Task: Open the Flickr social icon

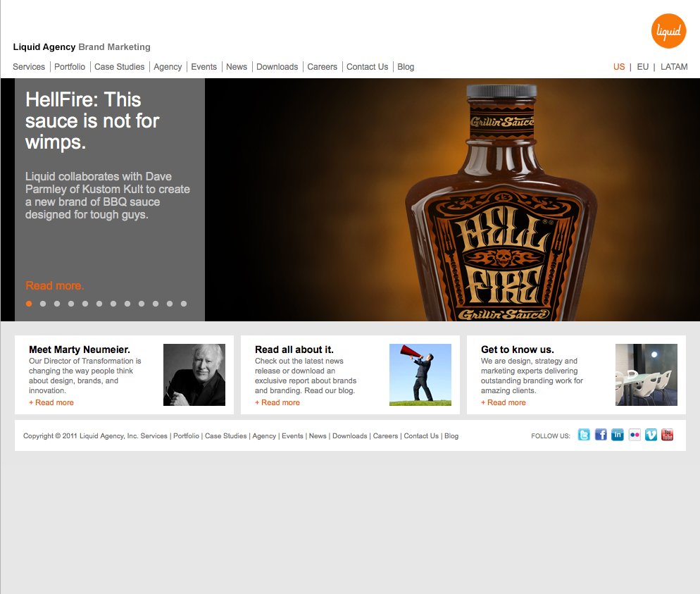Action: pyautogui.click(x=635, y=435)
